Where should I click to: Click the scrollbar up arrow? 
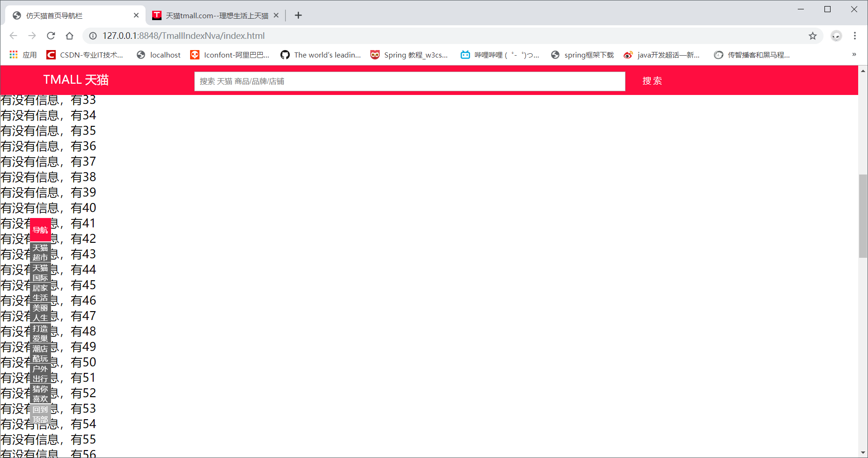(863, 71)
